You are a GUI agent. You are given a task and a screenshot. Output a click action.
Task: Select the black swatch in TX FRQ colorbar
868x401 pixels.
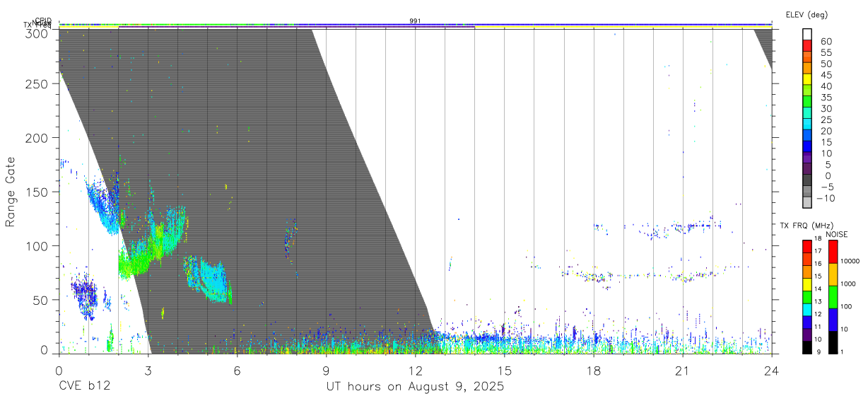point(807,348)
